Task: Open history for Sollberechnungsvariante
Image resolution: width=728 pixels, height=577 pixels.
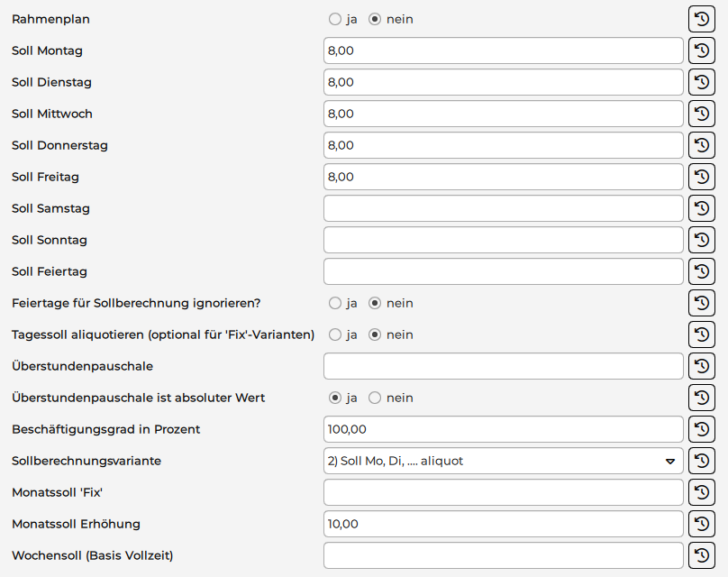Action: coord(702,461)
